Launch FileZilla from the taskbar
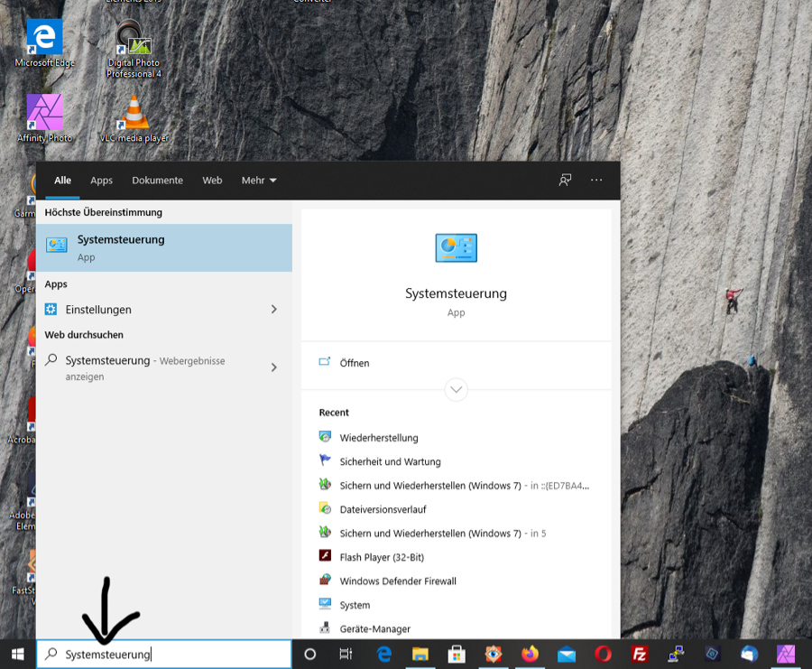The height and width of the screenshot is (669, 812). point(640,655)
